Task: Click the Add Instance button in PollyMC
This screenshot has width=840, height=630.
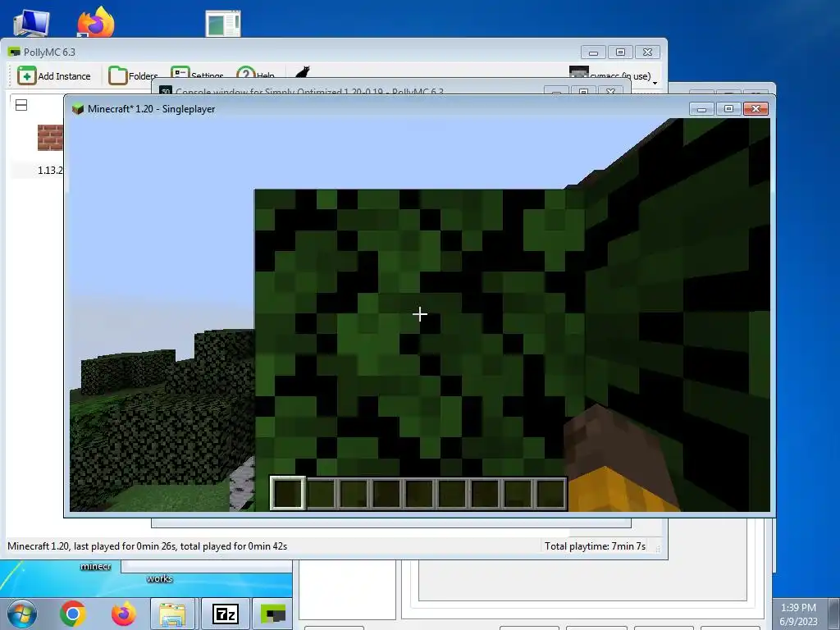Action: 54,75
